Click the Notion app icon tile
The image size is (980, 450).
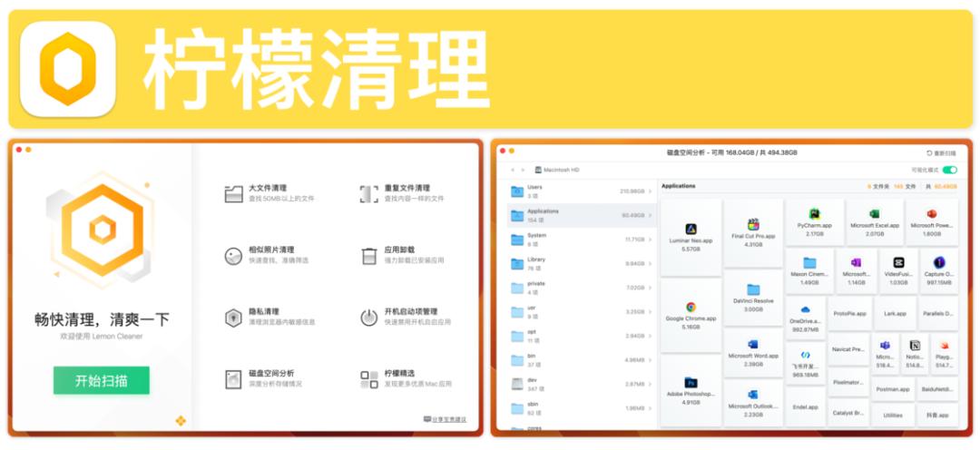pos(915,354)
